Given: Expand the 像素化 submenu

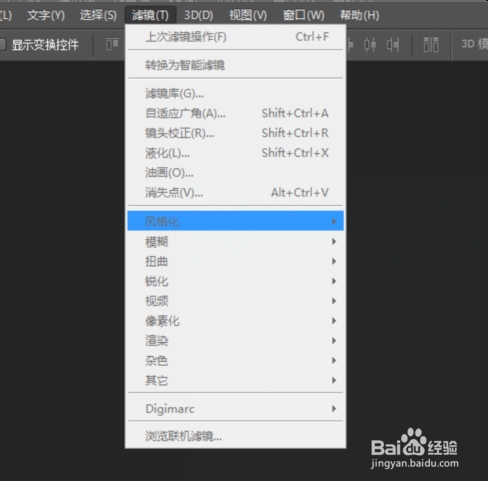Looking at the screenshot, I should coord(235,321).
